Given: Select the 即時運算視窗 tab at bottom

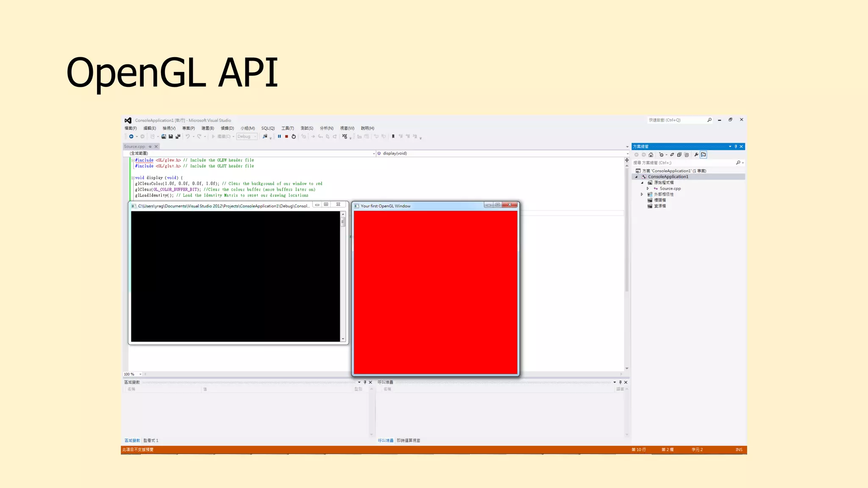Looking at the screenshot, I should [x=408, y=441].
